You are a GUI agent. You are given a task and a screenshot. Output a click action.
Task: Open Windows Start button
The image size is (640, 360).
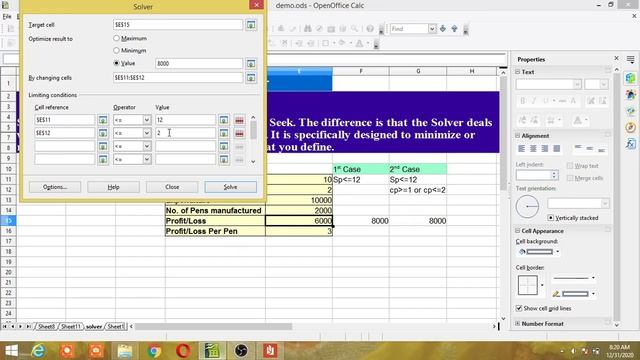11,351
